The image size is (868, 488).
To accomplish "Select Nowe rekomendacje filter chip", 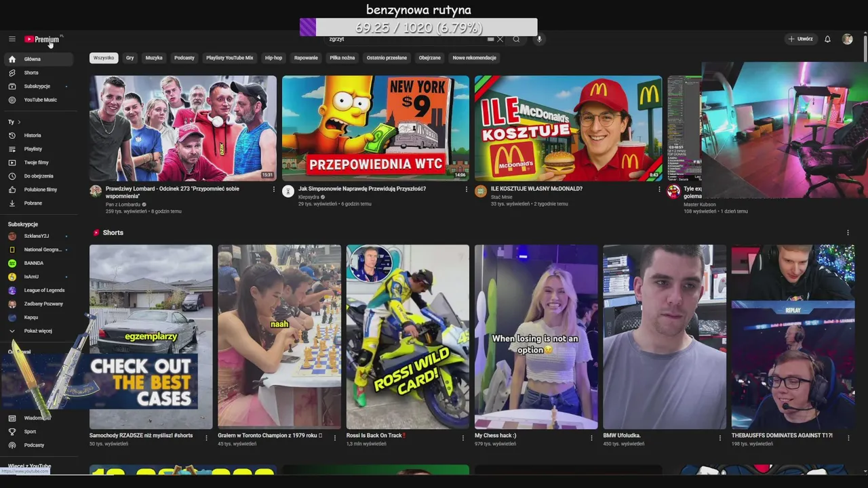I will click(x=475, y=58).
